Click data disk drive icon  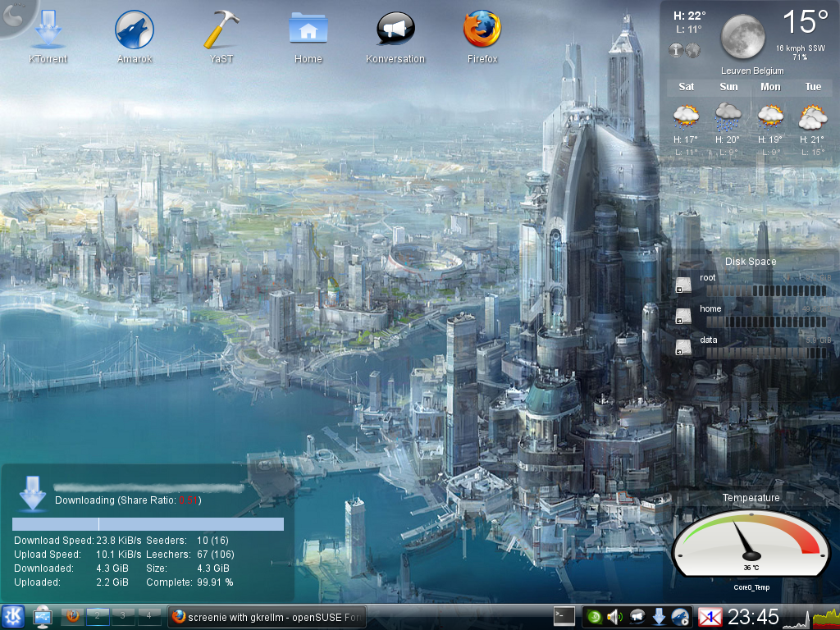tap(683, 347)
